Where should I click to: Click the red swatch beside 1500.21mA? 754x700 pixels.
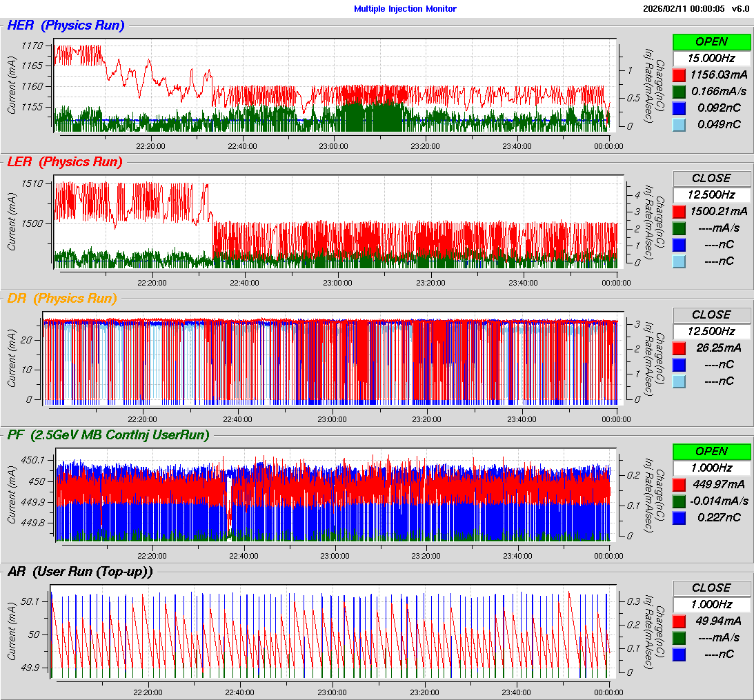point(679,212)
